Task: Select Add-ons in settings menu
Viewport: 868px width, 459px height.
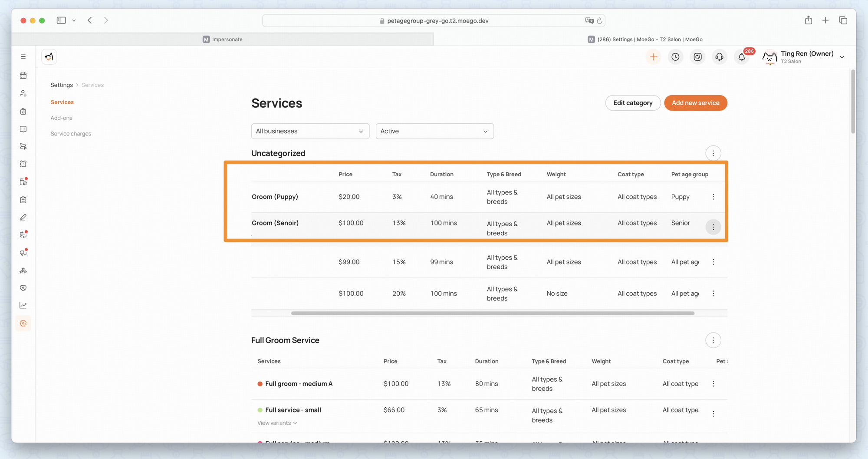Action: pos(62,118)
